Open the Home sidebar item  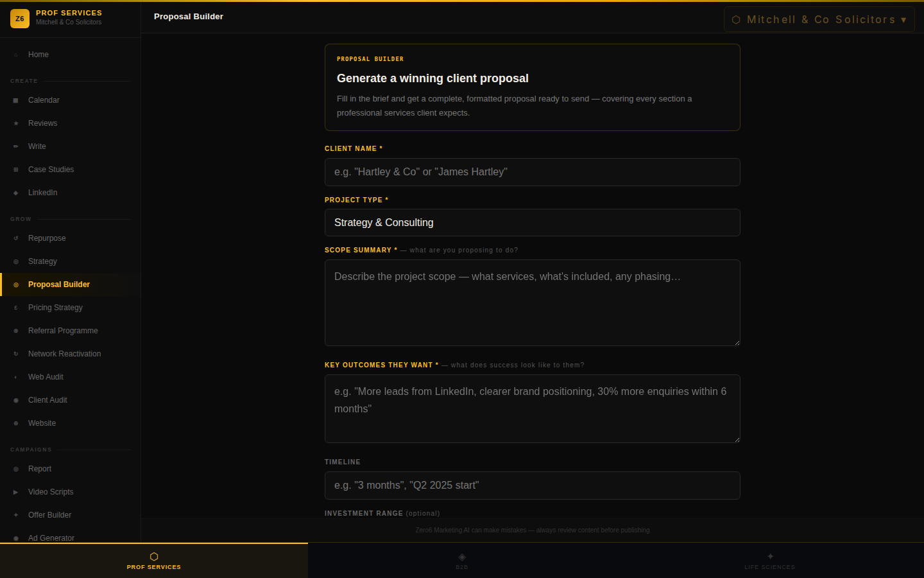click(71, 55)
